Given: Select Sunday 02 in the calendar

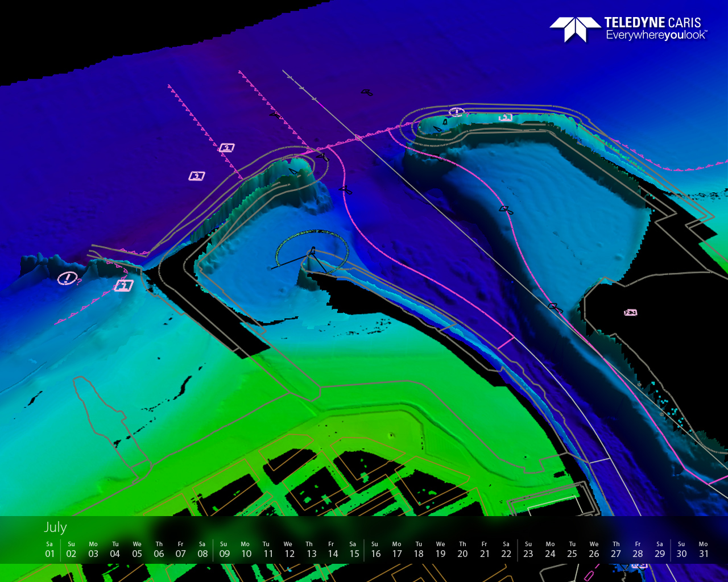Looking at the screenshot, I should (71, 550).
